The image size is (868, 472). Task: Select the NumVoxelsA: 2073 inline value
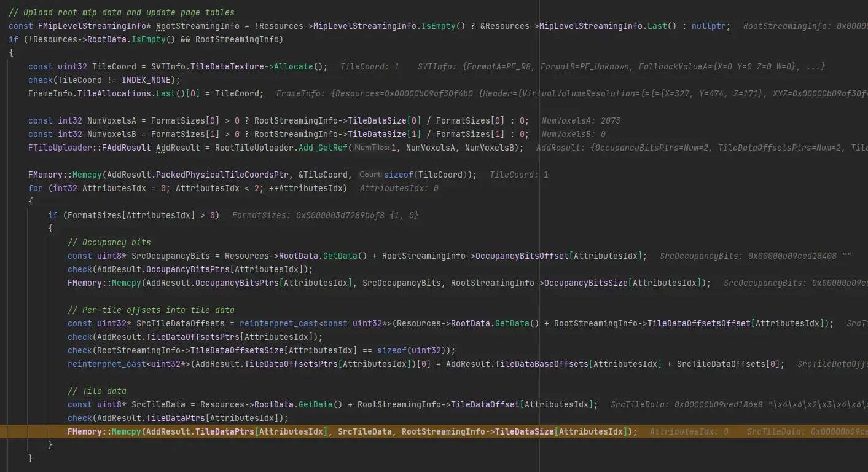coord(576,120)
